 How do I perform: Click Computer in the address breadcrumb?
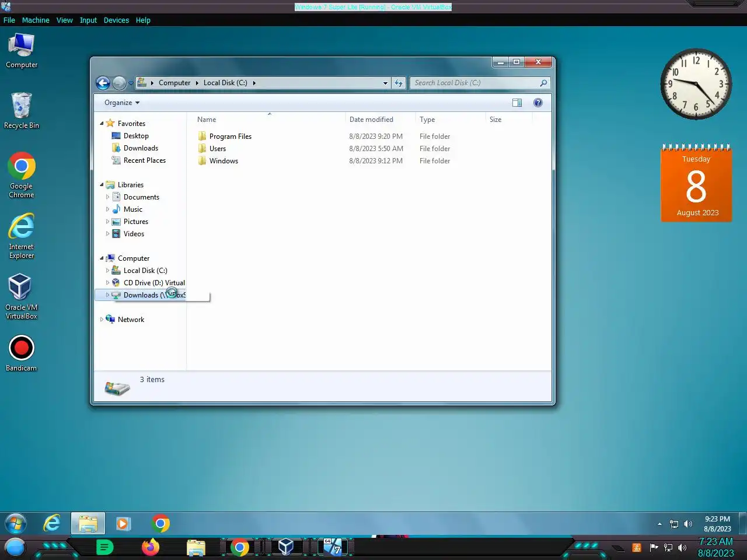(174, 83)
